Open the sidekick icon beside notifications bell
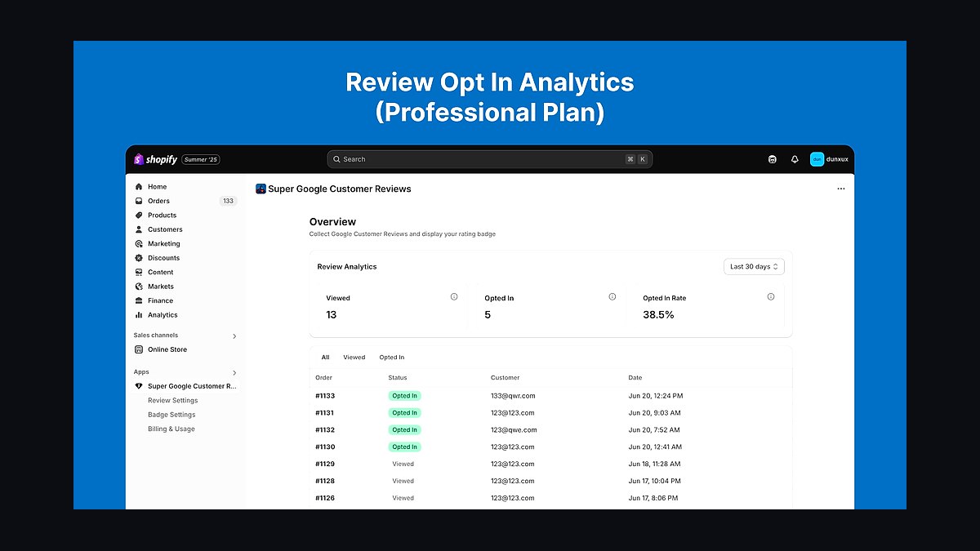The image size is (980, 551). [x=773, y=159]
